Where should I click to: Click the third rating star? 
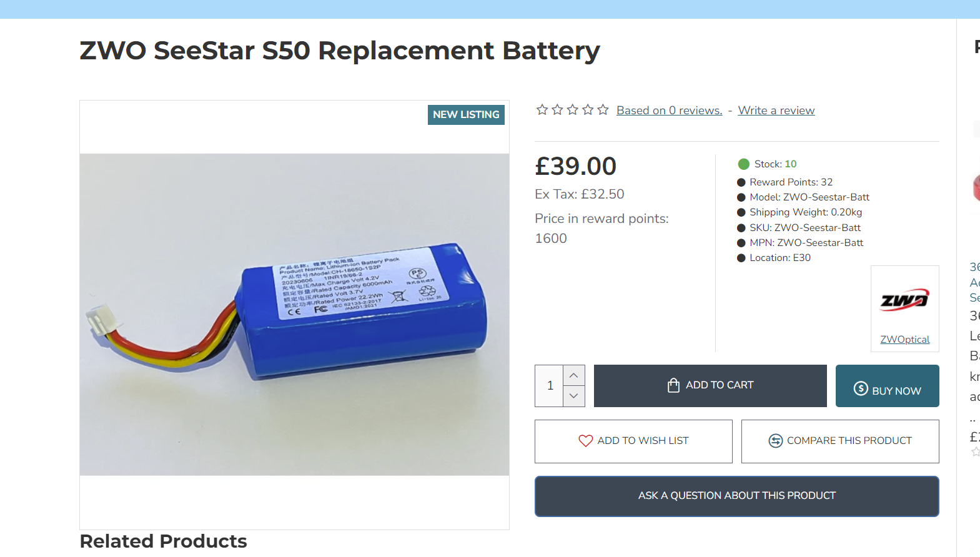coord(572,110)
